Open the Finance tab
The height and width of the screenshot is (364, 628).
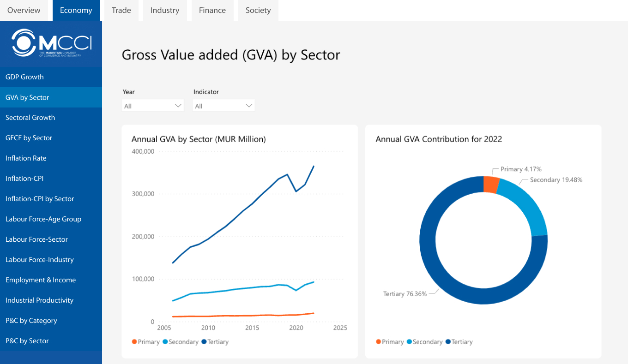[212, 10]
